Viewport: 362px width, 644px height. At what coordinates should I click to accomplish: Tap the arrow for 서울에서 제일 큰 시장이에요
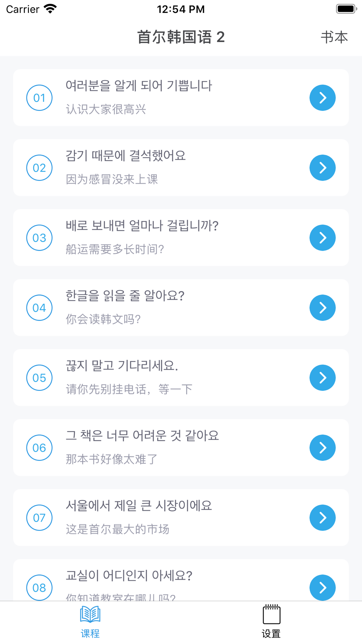point(323,518)
